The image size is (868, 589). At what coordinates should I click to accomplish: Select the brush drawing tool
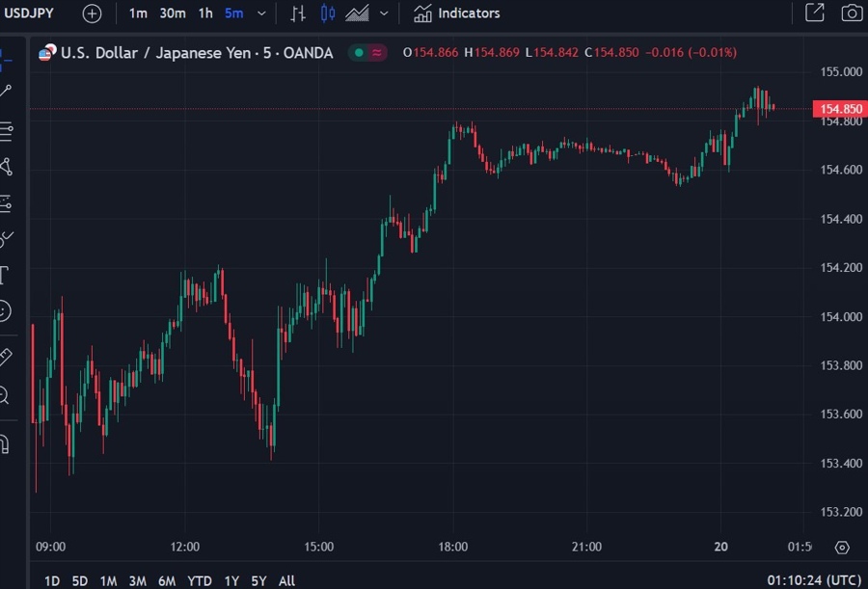tap(6, 239)
